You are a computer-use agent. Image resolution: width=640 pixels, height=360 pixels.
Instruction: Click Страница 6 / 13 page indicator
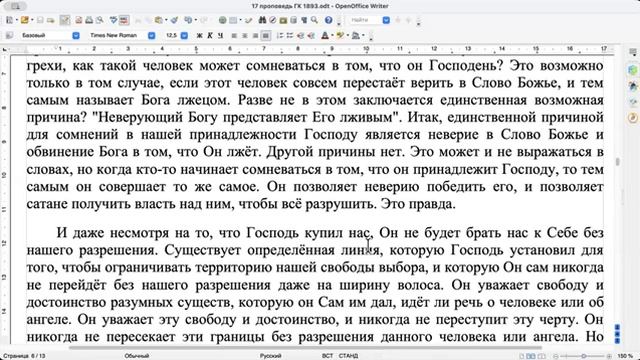click(x=24, y=356)
